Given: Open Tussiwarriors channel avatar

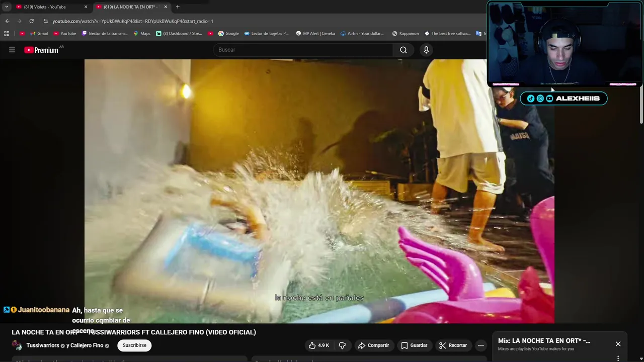Looking at the screenshot, I should pos(17,345).
